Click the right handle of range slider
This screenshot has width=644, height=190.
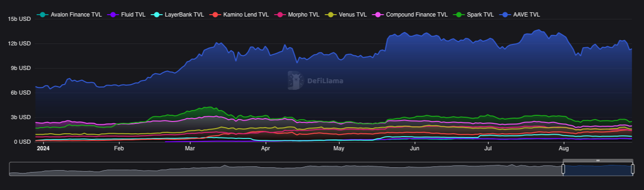coord(633,169)
